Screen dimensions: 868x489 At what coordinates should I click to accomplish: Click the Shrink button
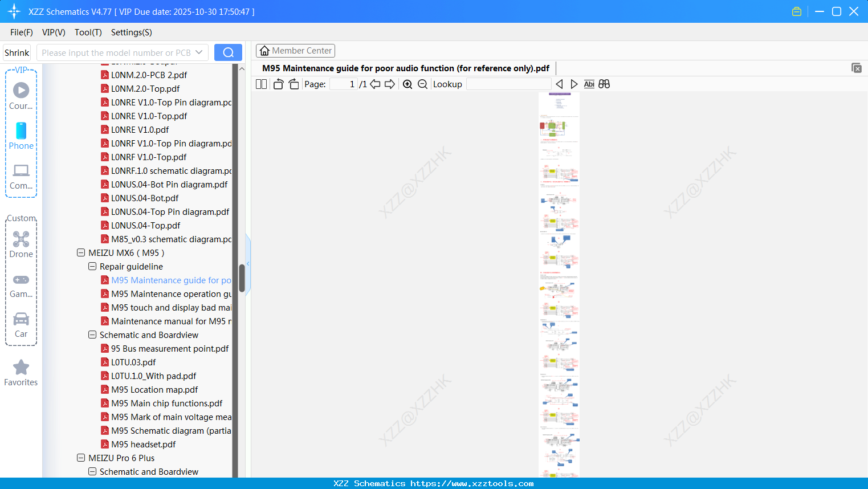click(x=17, y=52)
